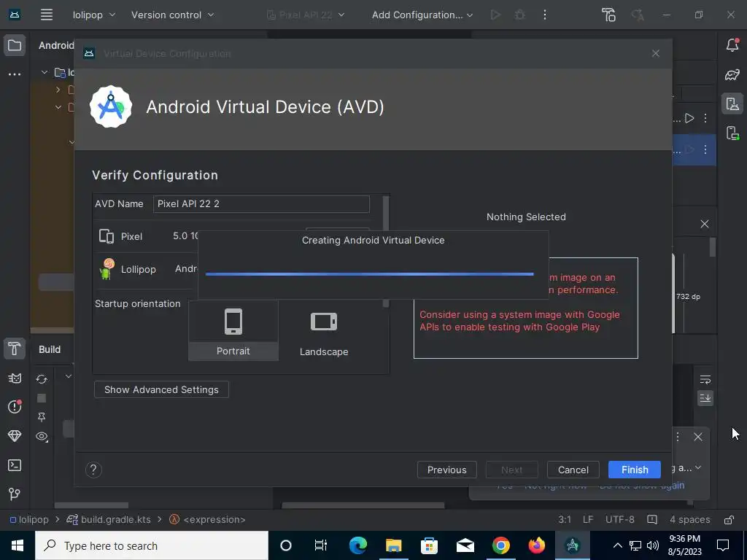Click line position 3:1 in status bar
This screenshot has width=747, height=560.
565,519
